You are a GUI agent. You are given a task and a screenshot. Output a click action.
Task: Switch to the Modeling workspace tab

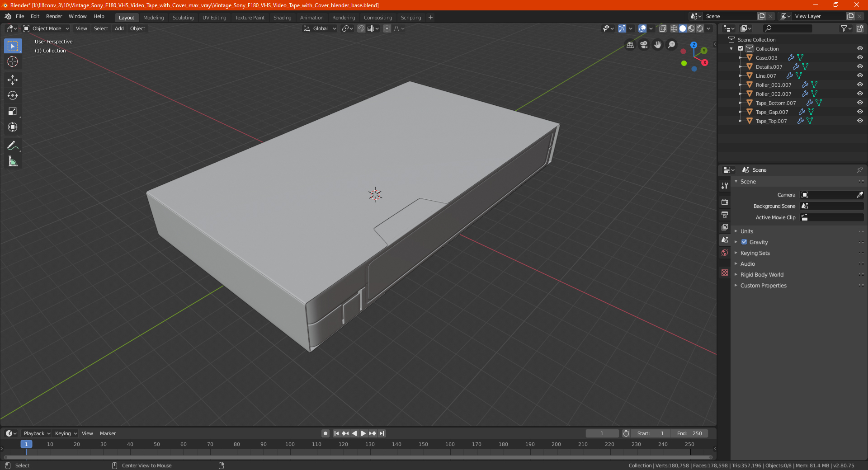153,18
